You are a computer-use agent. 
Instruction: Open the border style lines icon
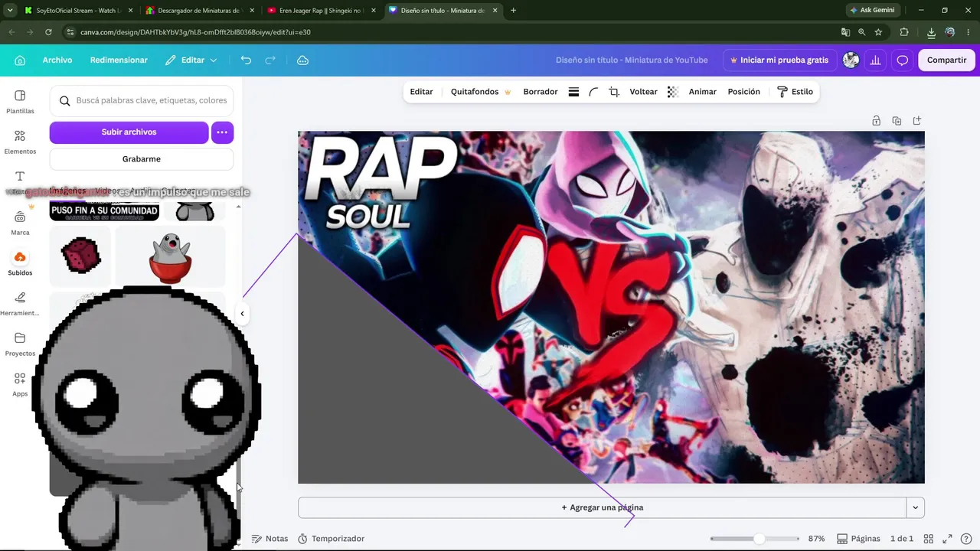pyautogui.click(x=573, y=92)
